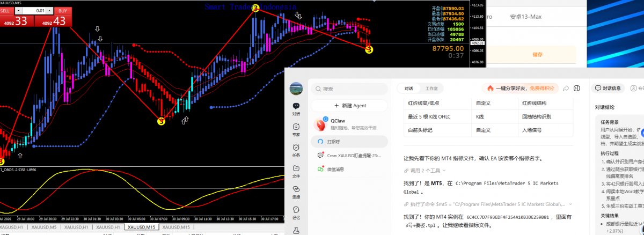
Task: Click the 关键结果 section title
Action: coord(610,215)
